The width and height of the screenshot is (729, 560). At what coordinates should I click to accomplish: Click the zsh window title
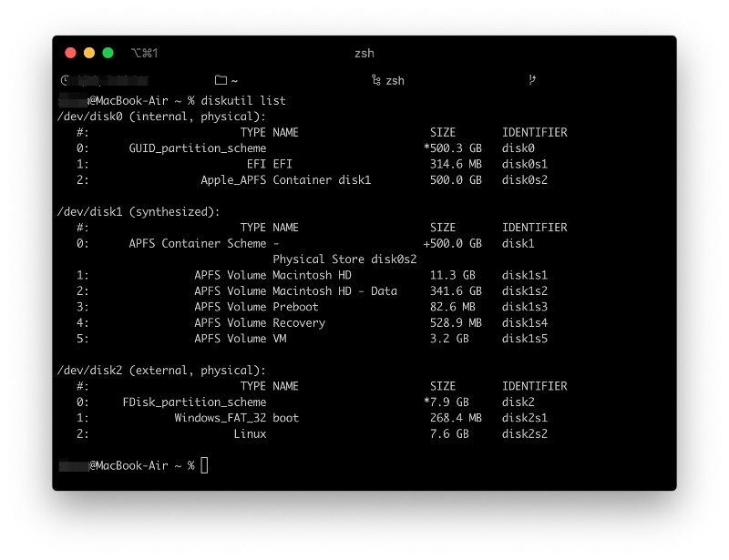click(364, 54)
